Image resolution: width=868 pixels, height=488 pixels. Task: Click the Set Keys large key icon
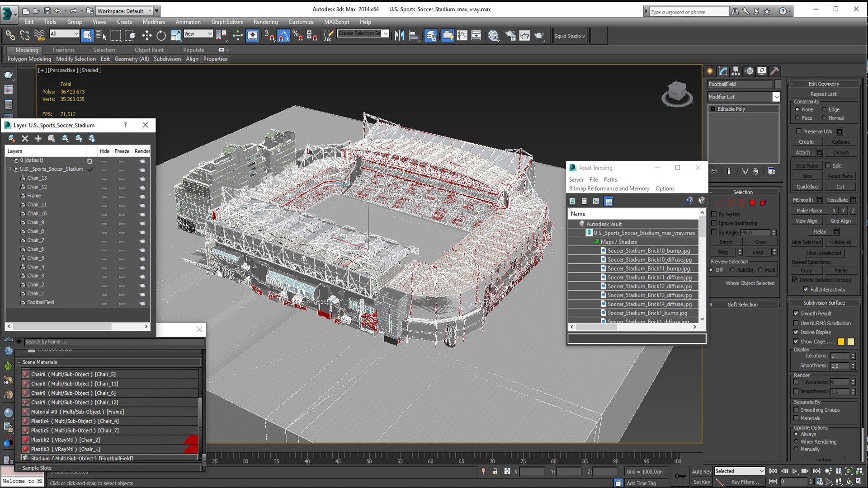[x=679, y=476]
